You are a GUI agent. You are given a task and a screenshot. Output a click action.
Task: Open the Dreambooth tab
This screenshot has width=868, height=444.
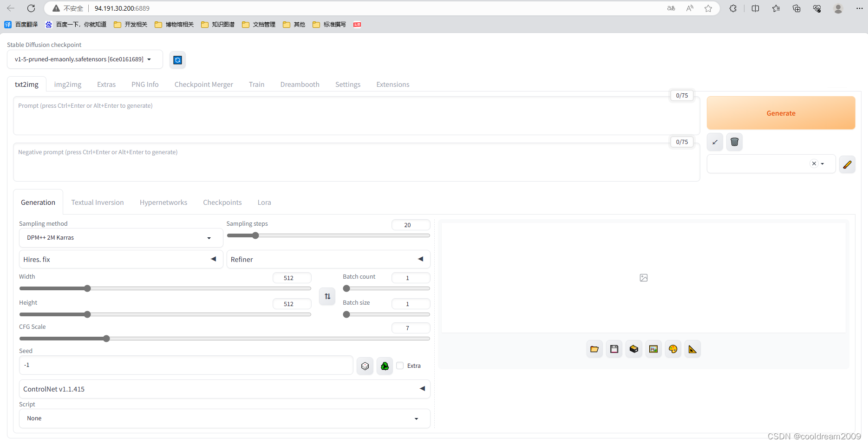[300, 85]
